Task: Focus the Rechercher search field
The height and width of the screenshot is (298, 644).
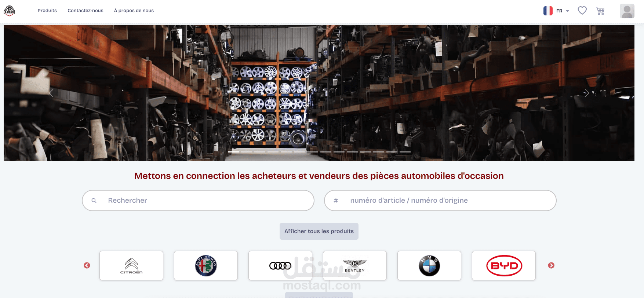Action: (198, 200)
